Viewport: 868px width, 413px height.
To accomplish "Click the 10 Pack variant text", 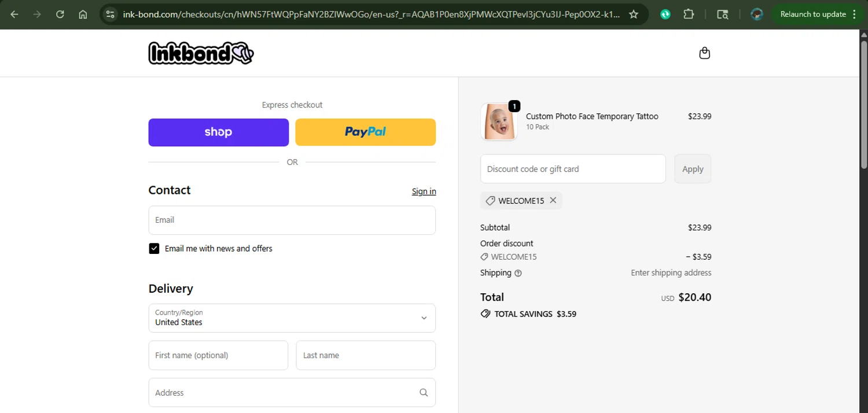I will pyautogui.click(x=538, y=127).
